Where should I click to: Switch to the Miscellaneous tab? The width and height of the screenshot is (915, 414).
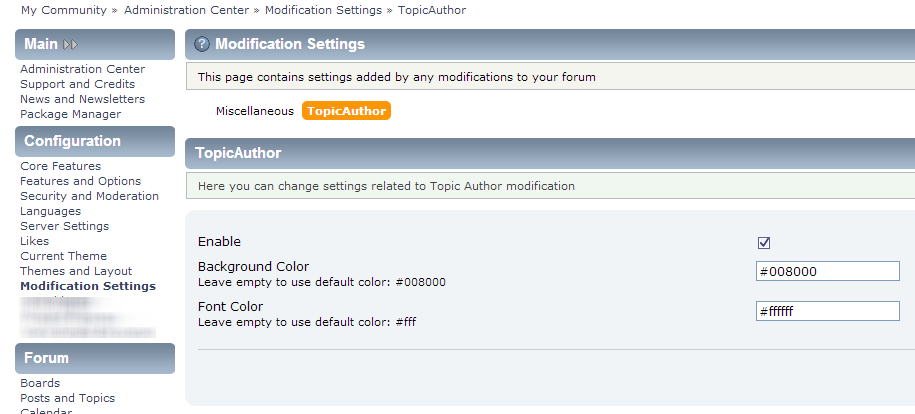coord(255,111)
